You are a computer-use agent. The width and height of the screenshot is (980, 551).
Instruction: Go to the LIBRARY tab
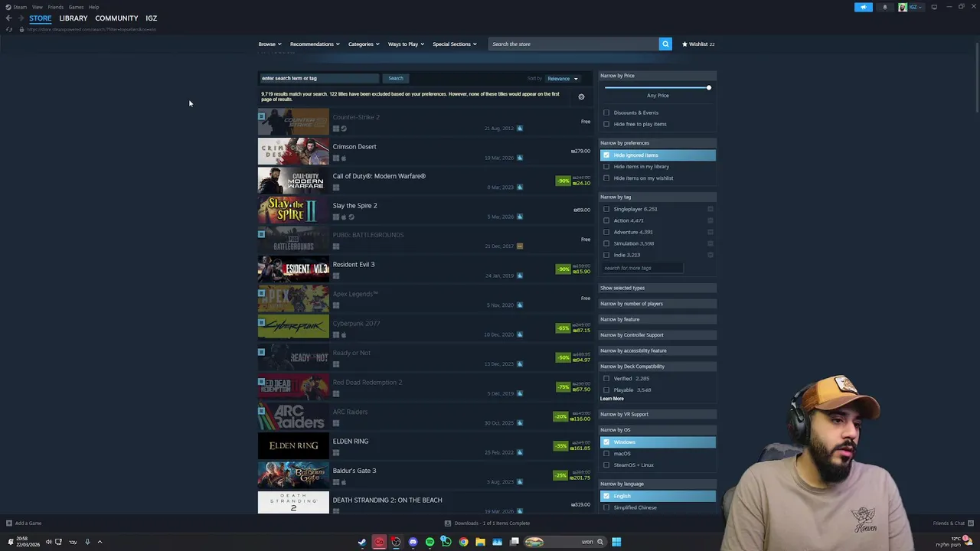pyautogui.click(x=73, y=18)
